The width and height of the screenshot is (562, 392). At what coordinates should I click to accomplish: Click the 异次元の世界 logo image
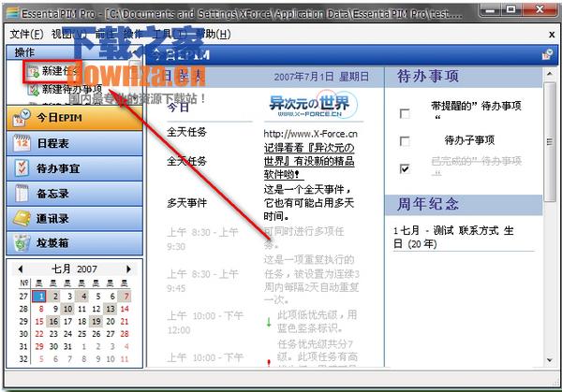pyautogui.click(x=313, y=104)
